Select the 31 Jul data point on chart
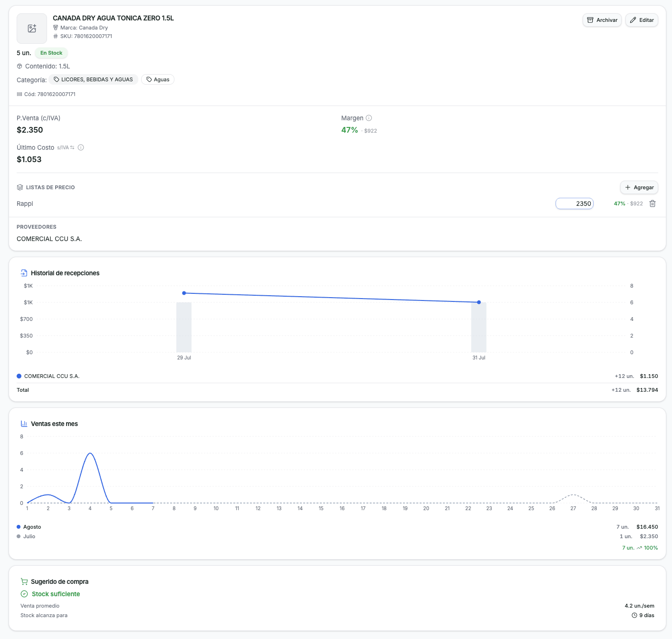This screenshot has width=672, height=639. pos(479,302)
